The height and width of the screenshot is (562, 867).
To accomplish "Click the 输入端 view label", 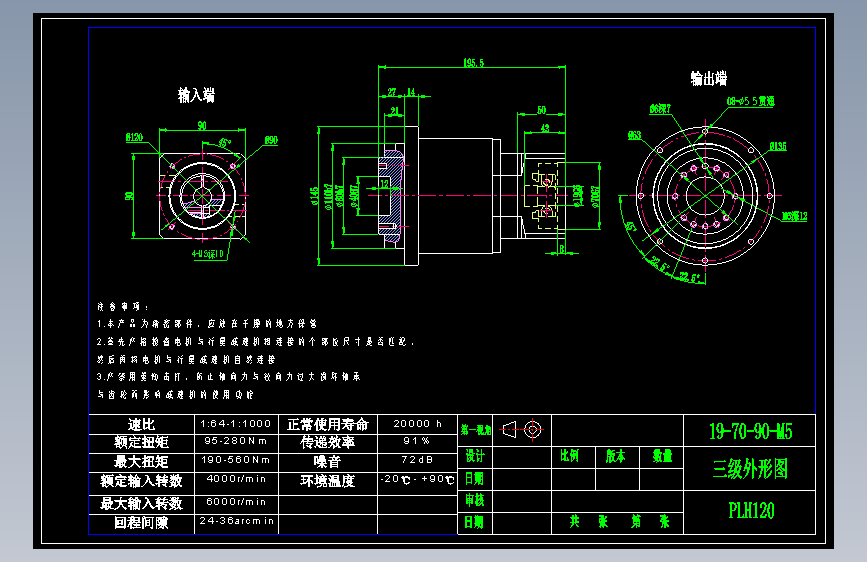I will click(x=196, y=95).
